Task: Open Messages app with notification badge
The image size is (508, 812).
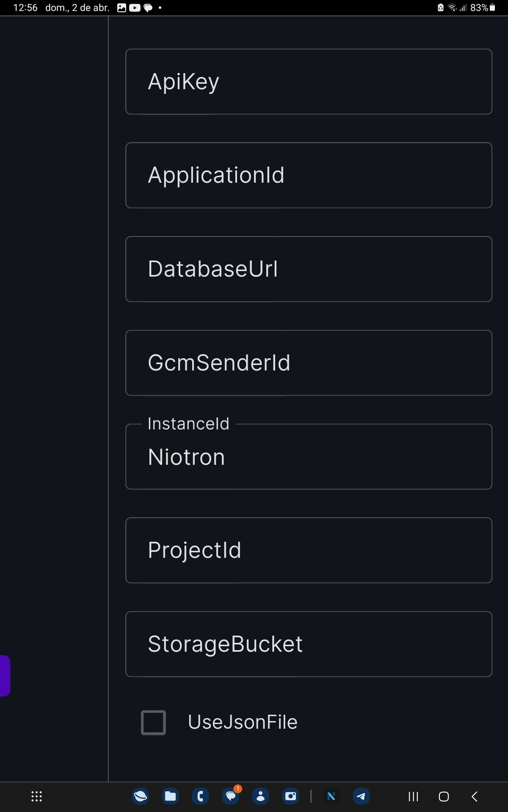Action: [x=231, y=796]
